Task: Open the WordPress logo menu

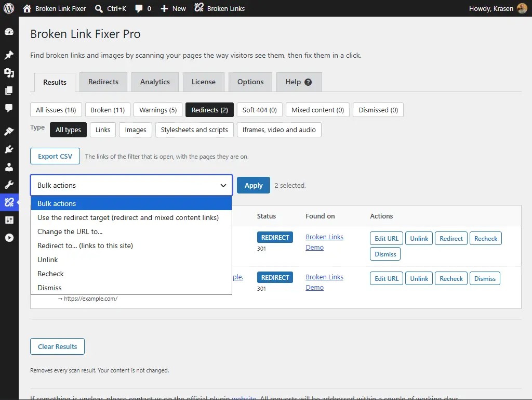Action: tap(9, 8)
